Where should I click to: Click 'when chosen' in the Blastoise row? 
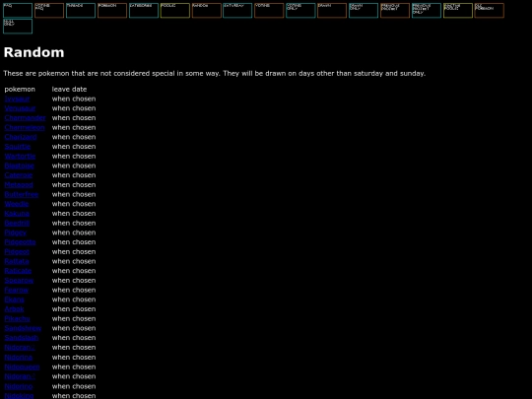point(74,166)
